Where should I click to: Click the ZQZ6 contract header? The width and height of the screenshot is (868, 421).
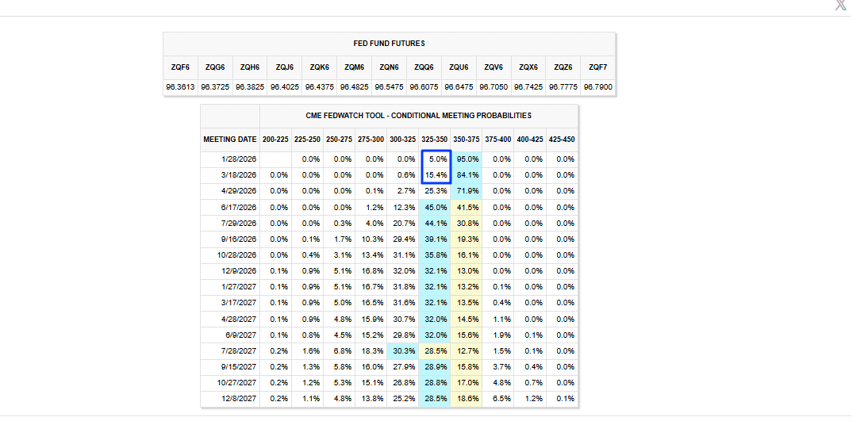click(x=563, y=67)
